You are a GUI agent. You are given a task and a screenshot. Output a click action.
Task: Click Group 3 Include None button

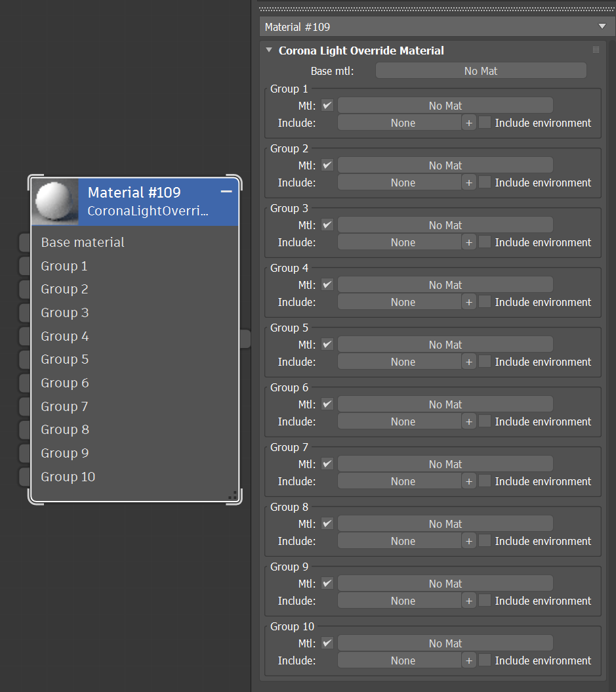pos(400,242)
